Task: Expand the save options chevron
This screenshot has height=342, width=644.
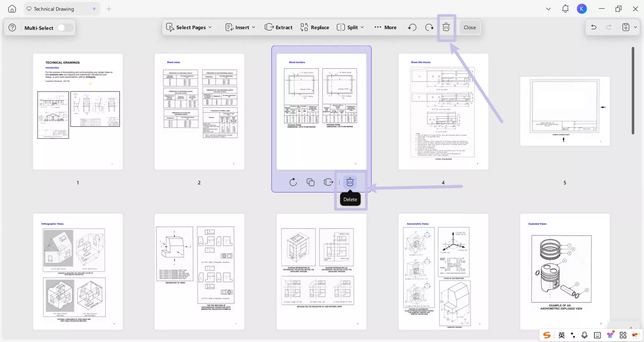Action: pos(635,27)
